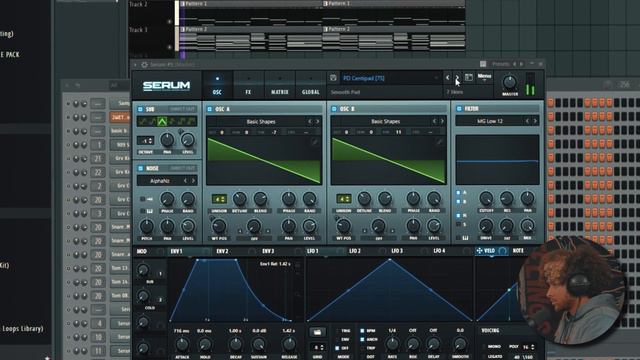This screenshot has width=640, height=360.
Task: Select the LFO 1 tab
Action: click(313, 251)
